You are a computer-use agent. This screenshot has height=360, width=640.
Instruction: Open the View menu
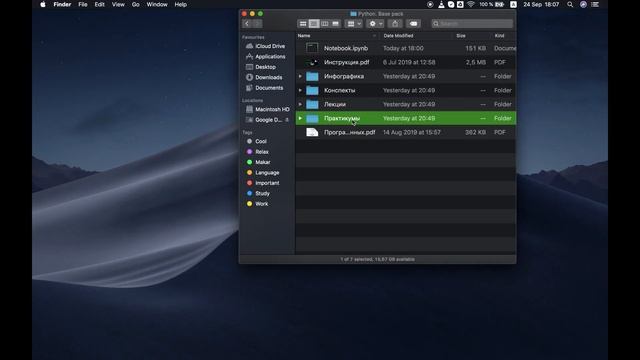point(118,4)
